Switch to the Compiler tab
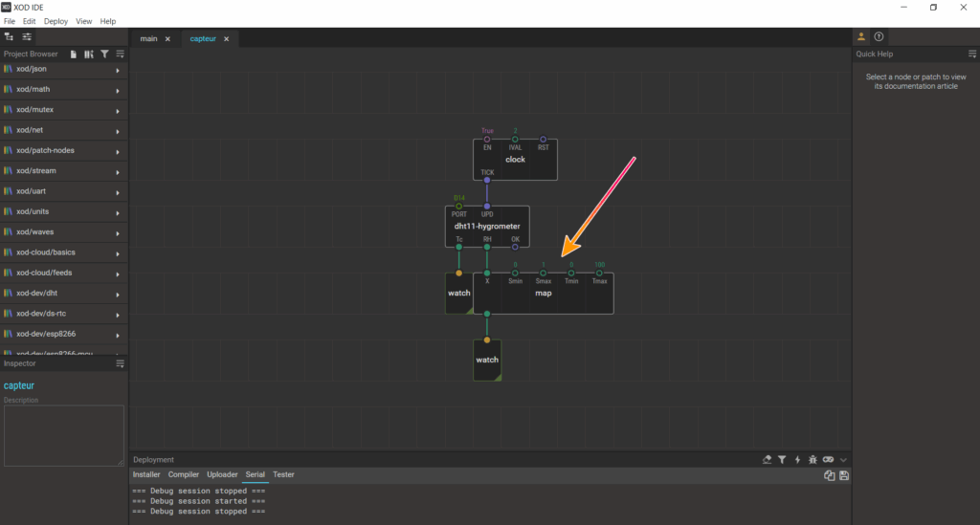The width and height of the screenshot is (980, 525). click(183, 474)
